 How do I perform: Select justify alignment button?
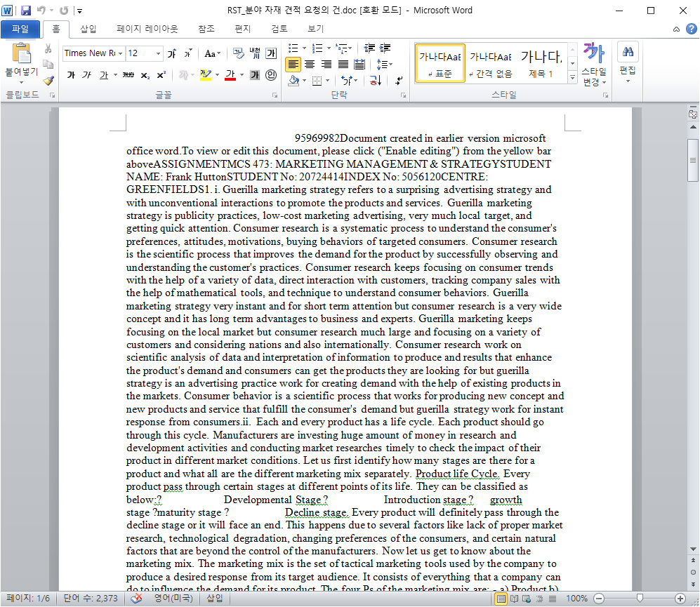point(343,65)
